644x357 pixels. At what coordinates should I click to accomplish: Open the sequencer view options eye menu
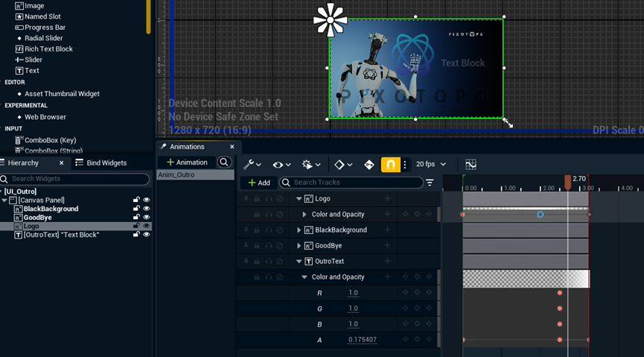(281, 164)
